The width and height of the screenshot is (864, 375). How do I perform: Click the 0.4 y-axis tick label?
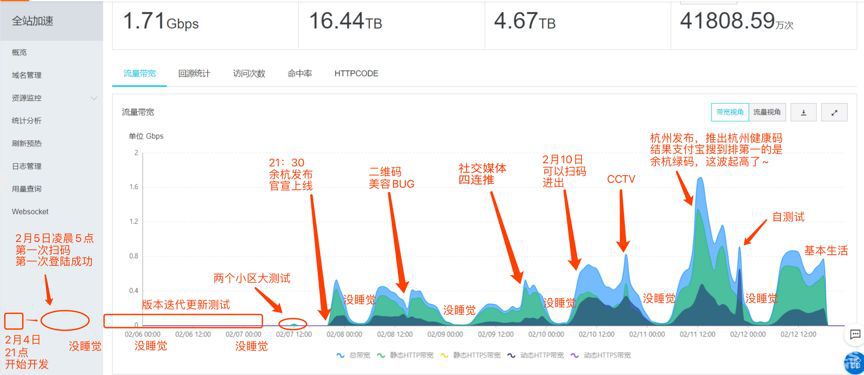(x=133, y=291)
